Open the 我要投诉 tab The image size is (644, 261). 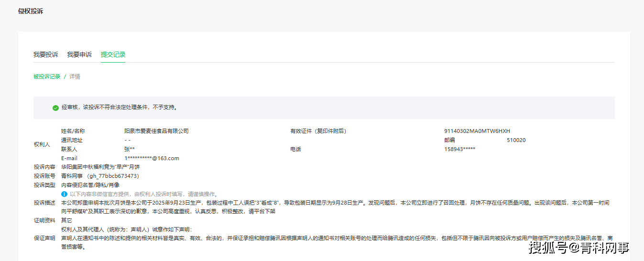45,54
